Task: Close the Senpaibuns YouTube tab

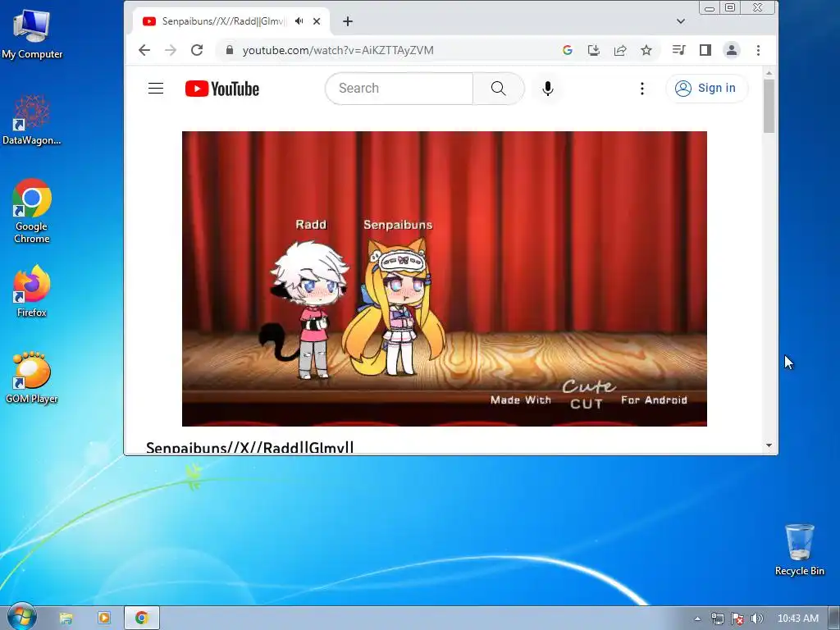Action: 317,21
